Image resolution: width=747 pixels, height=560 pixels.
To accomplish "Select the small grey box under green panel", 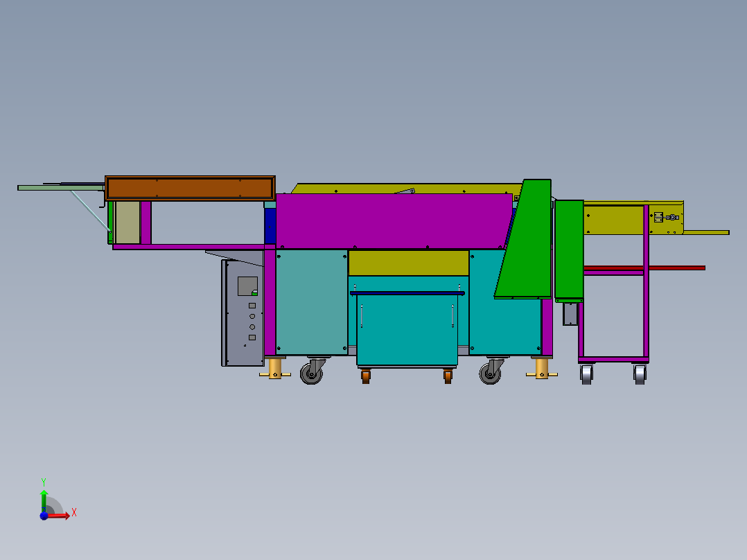I will point(570,314).
